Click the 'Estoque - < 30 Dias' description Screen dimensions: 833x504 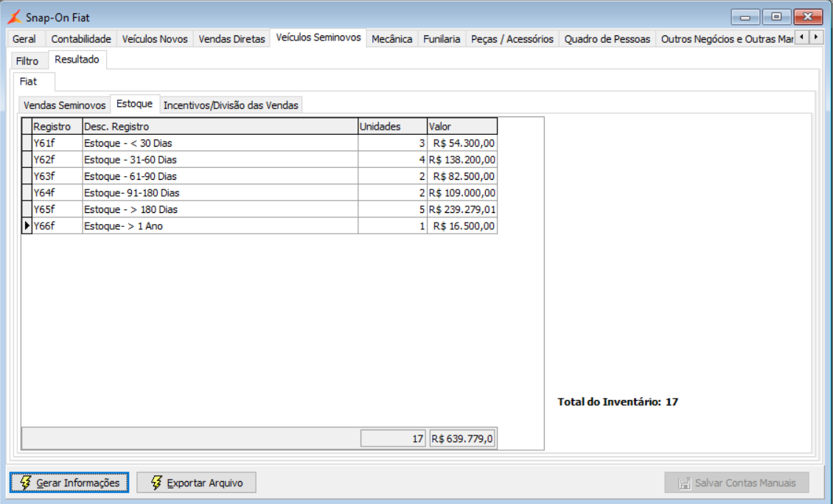tap(220, 143)
